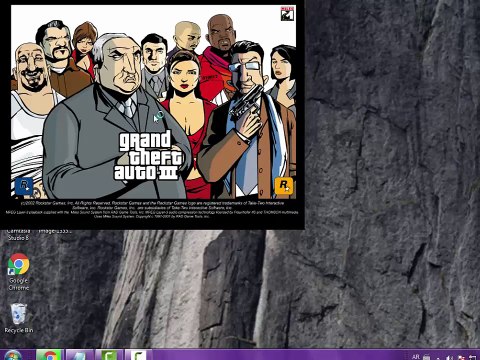Select the Recycle Bin desktop icon
The height and width of the screenshot is (360, 480).
[x=19, y=318]
